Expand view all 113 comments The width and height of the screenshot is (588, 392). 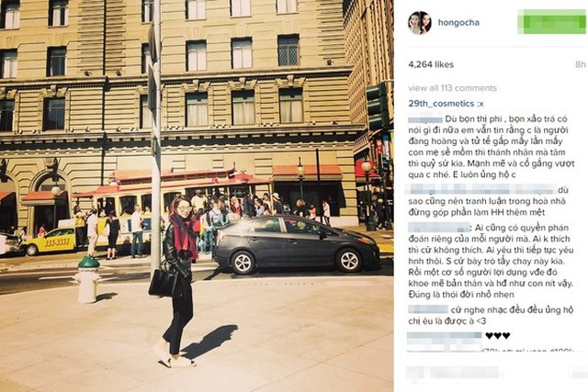coord(452,88)
